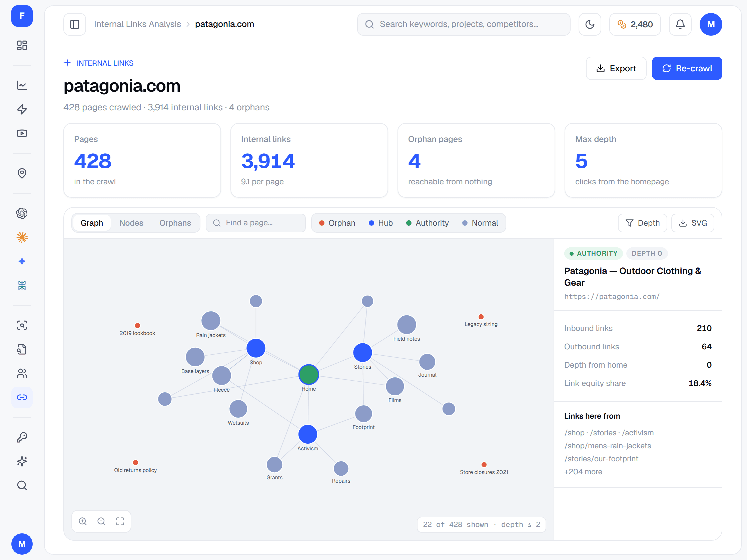
Task: Click the Pages stat card
Action: 142,160
